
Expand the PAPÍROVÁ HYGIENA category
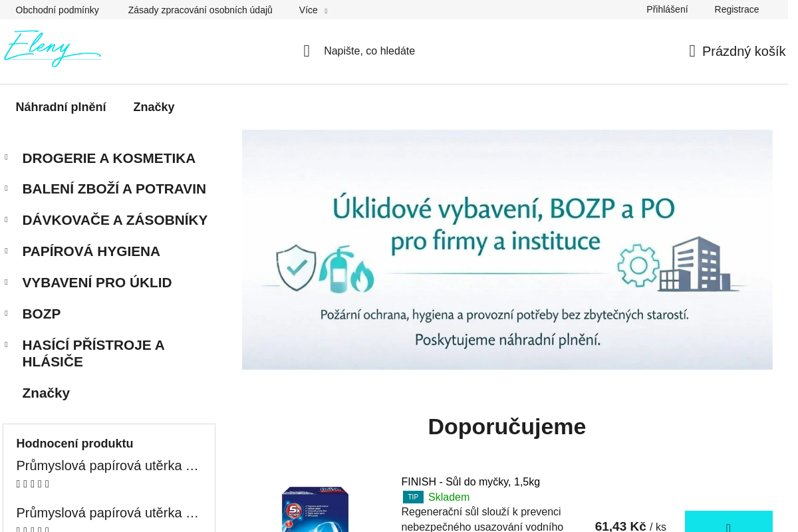[7, 251]
